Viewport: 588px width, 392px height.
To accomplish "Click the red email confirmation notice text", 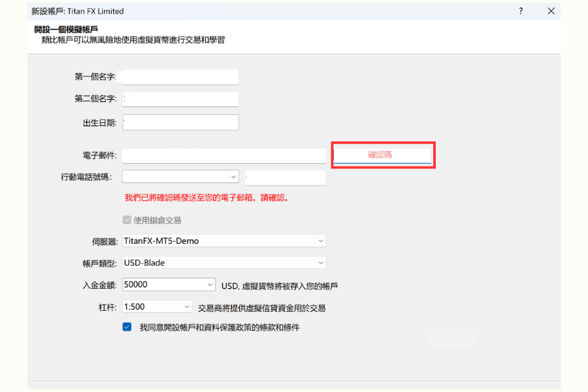I will pyautogui.click(x=216, y=197).
